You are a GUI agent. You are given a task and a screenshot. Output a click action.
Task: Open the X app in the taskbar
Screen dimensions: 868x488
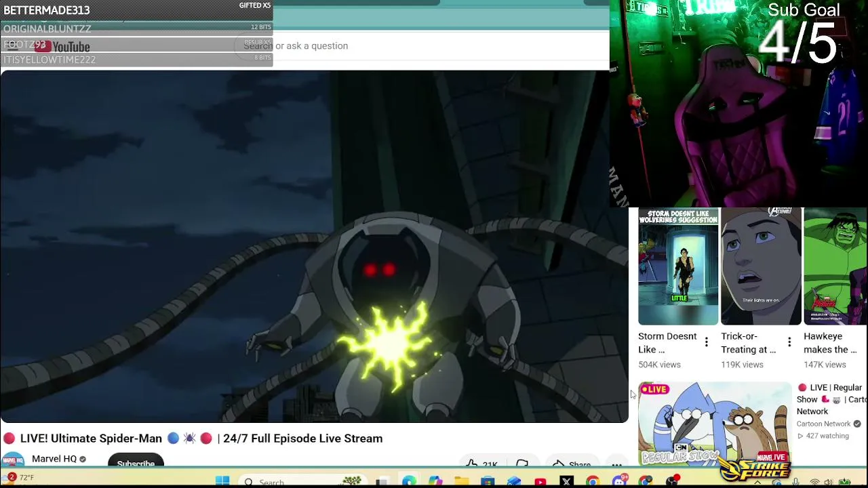click(567, 482)
